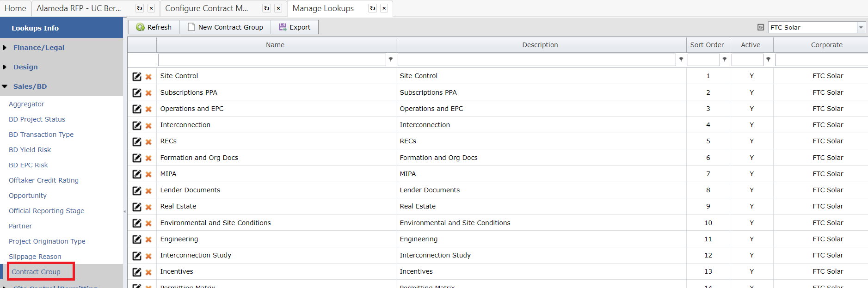This screenshot has width=868, height=288.
Task: Switch to the Home tab
Action: 15,8
